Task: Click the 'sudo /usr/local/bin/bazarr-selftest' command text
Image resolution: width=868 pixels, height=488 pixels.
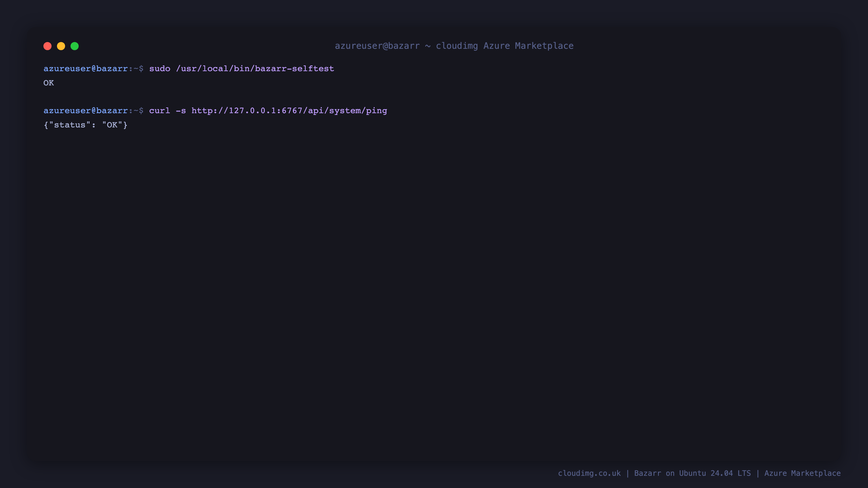Action: (241, 68)
